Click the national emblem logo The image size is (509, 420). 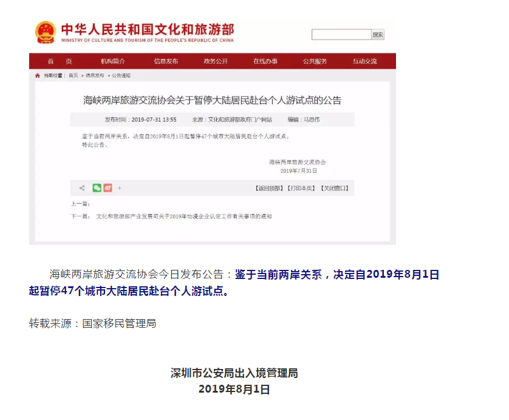coord(45,32)
